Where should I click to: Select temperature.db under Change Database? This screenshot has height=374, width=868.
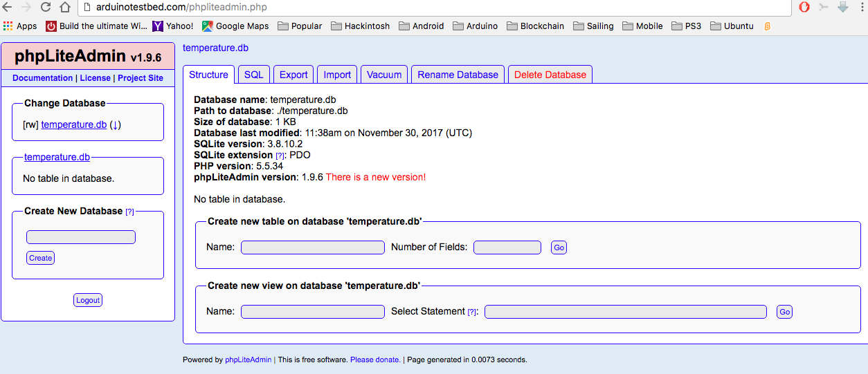(x=74, y=124)
